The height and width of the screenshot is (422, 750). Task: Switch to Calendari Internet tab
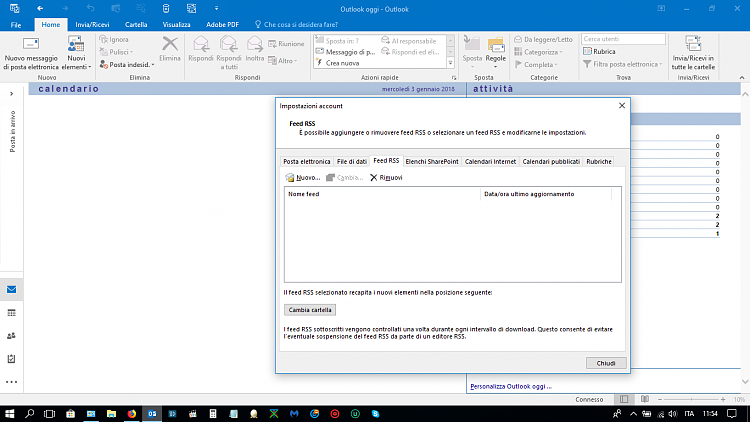490,162
